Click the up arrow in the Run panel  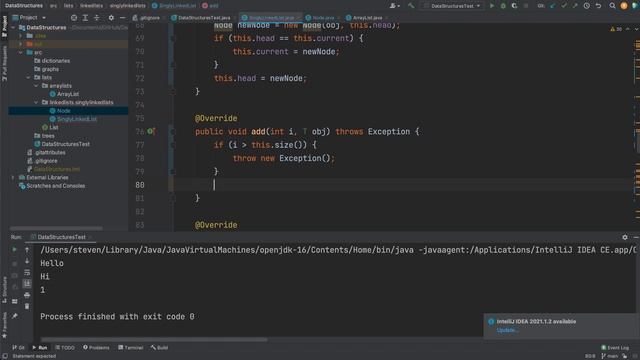click(27, 249)
